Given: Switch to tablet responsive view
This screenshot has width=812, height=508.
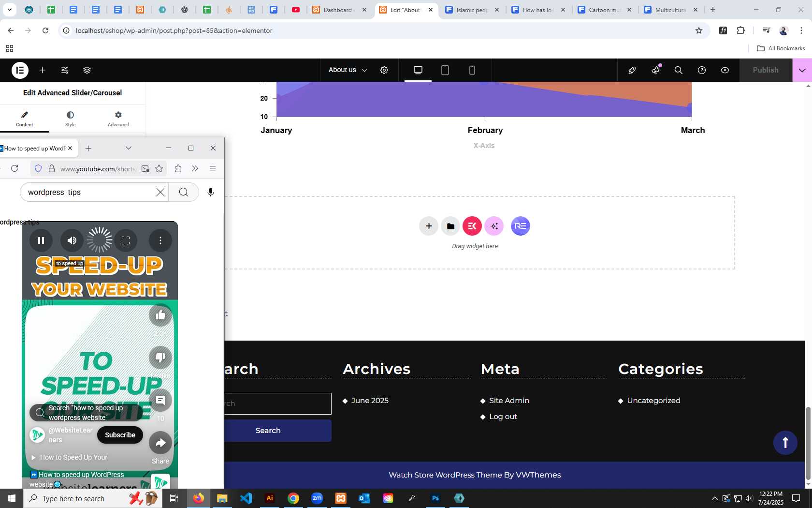Looking at the screenshot, I should 445,70.
